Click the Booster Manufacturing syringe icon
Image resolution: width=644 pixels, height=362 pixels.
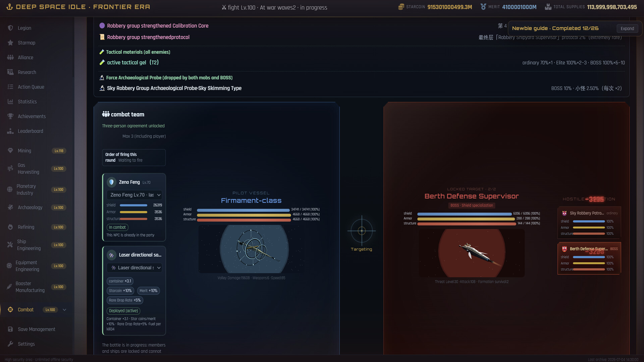point(9,287)
